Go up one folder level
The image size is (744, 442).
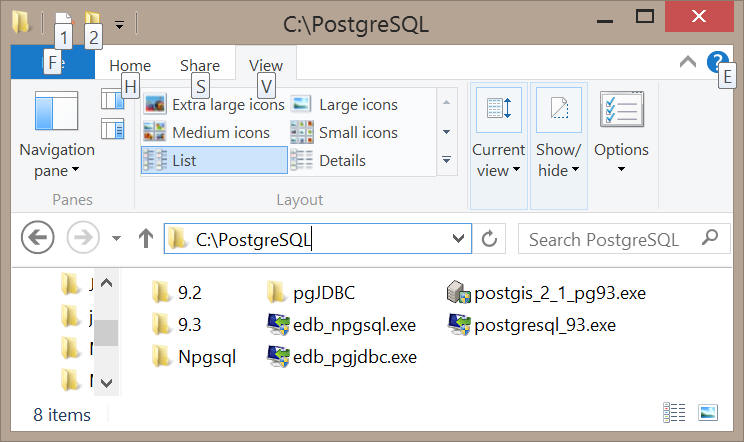point(146,238)
